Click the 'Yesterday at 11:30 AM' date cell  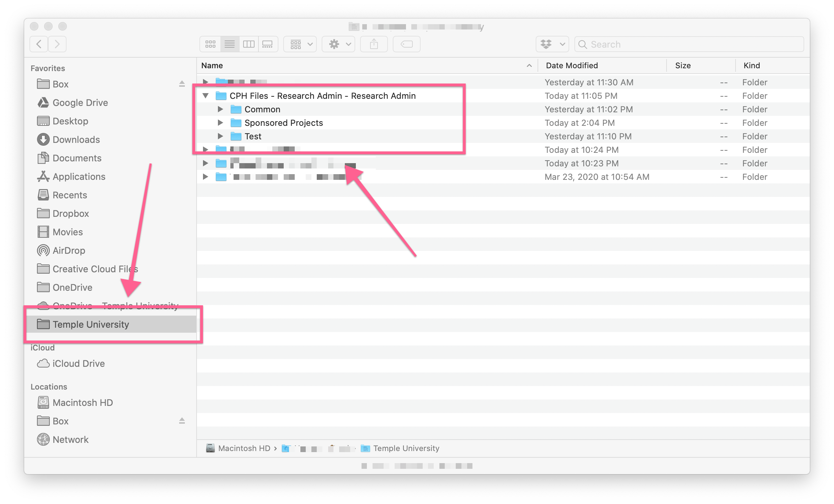589,82
